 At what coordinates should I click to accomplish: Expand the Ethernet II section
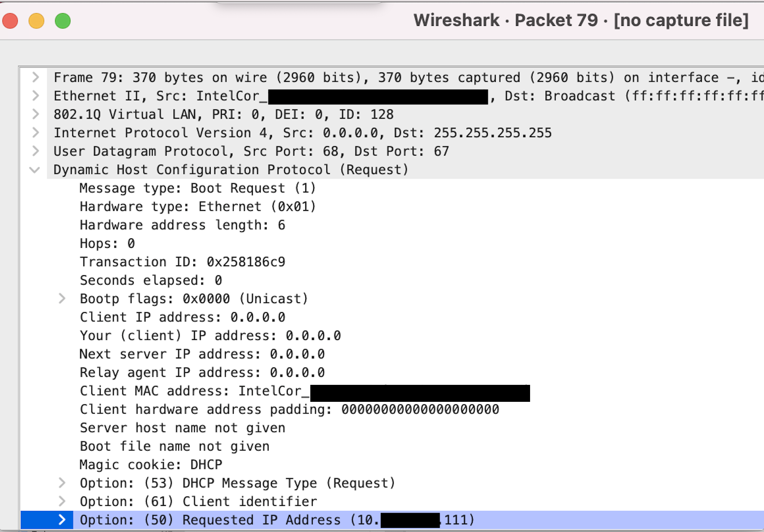(x=35, y=96)
